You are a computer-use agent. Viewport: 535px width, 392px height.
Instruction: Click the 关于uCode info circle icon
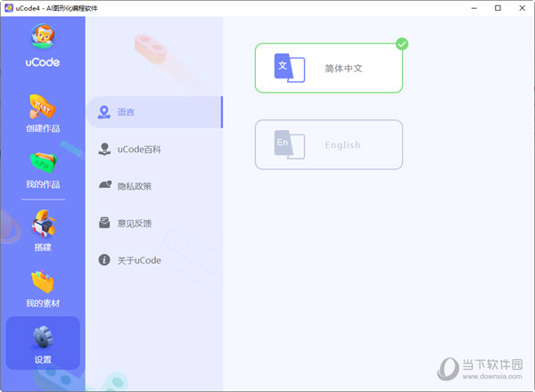pos(104,260)
